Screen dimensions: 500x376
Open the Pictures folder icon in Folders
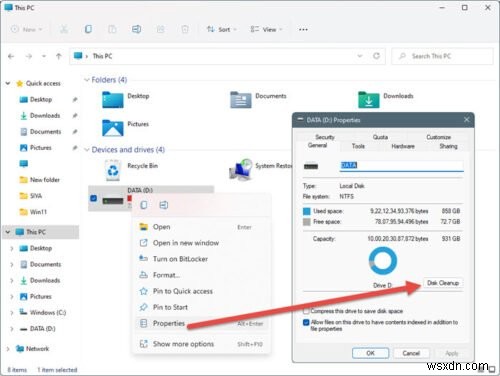click(x=113, y=128)
